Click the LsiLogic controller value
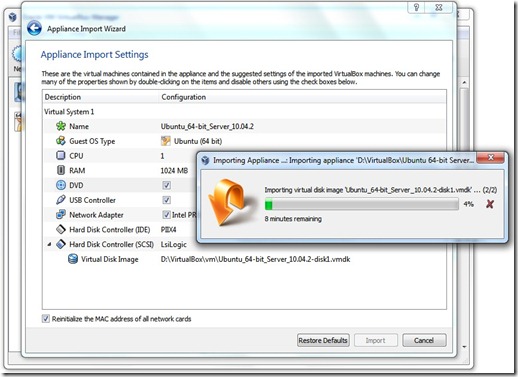The image size is (518, 377). [x=174, y=245]
